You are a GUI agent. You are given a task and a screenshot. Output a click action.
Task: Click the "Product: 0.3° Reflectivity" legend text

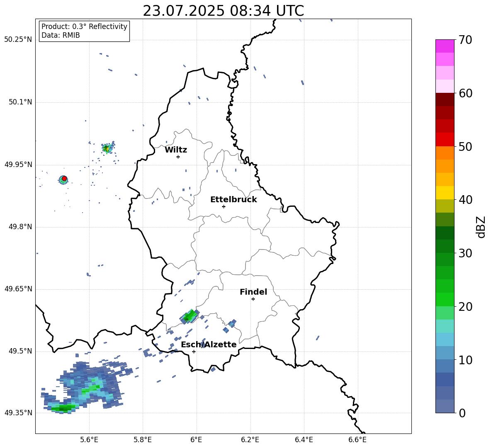point(84,26)
